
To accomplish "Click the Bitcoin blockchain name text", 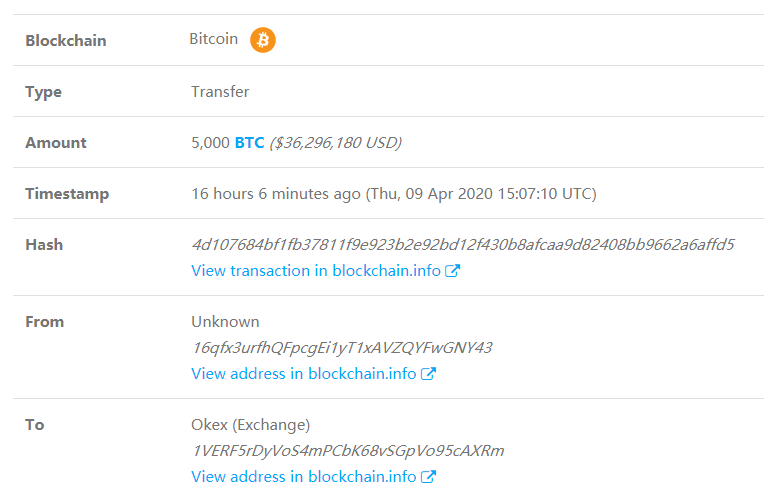I will click(x=213, y=39).
